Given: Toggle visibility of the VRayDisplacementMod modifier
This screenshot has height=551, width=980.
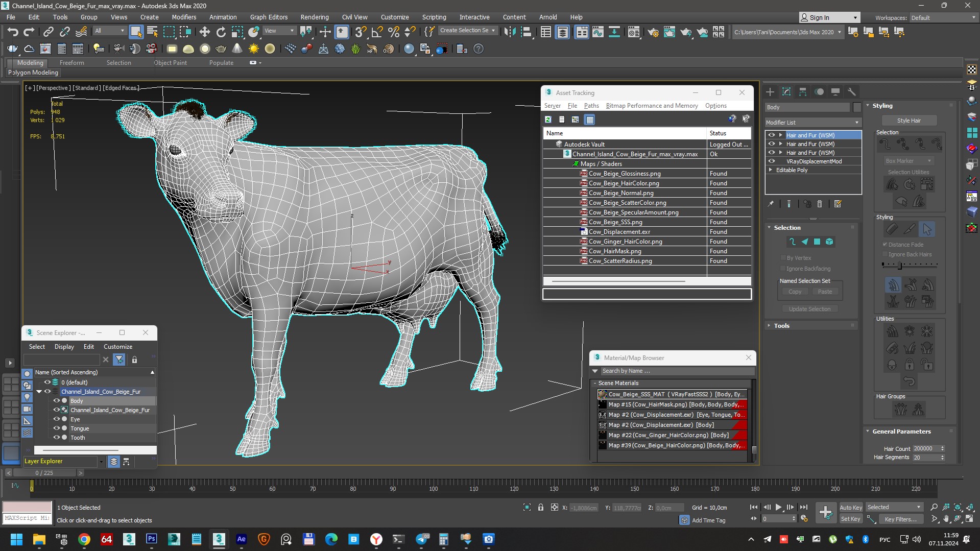Looking at the screenshot, I should tap(772, 161).
